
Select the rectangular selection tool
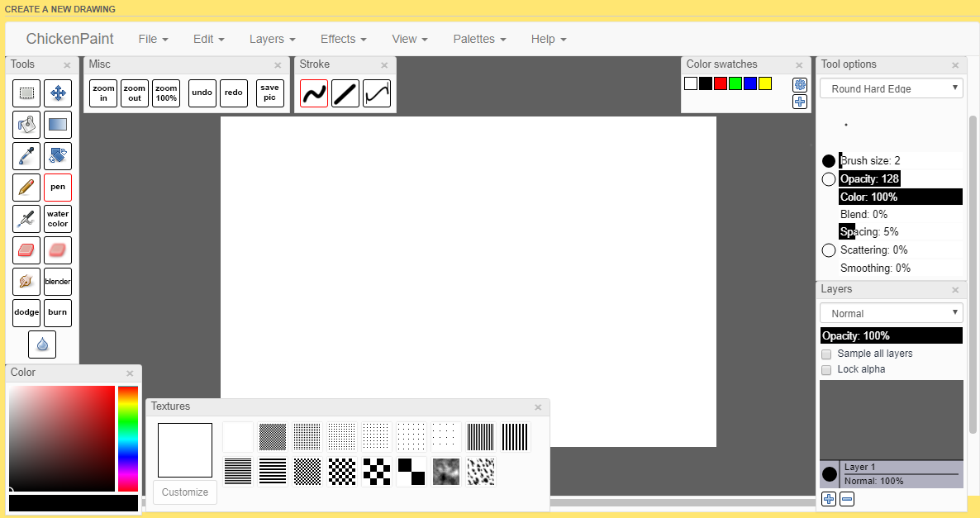pos(26,93)
